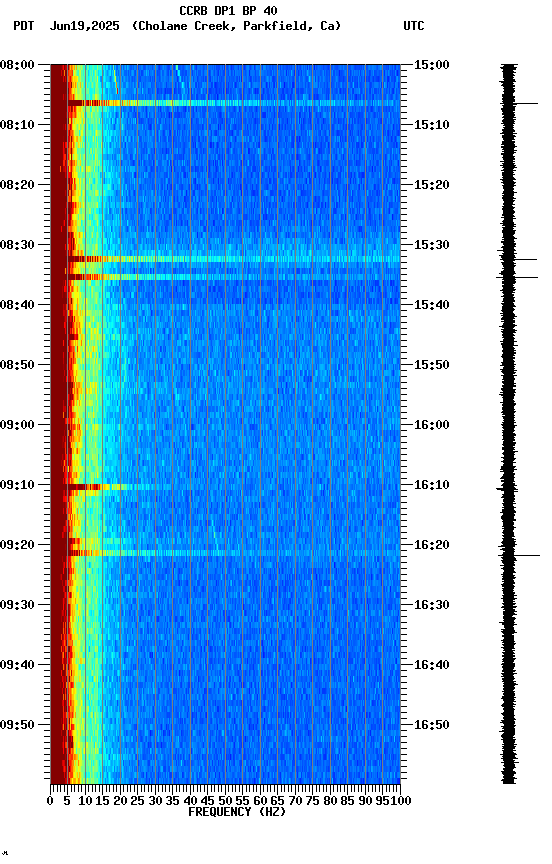Click the 15:50 UTC time label
This screenshot has height=864, width=552.
coord(431,365)
